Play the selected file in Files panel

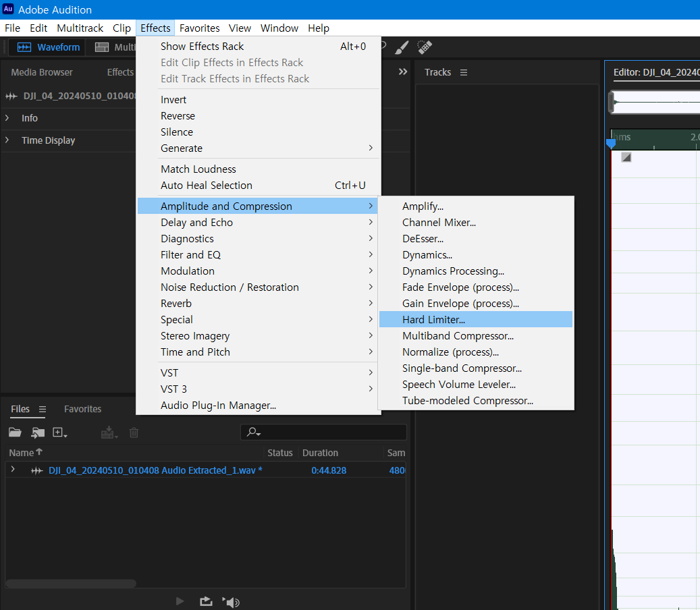click(x=180, y=601)
